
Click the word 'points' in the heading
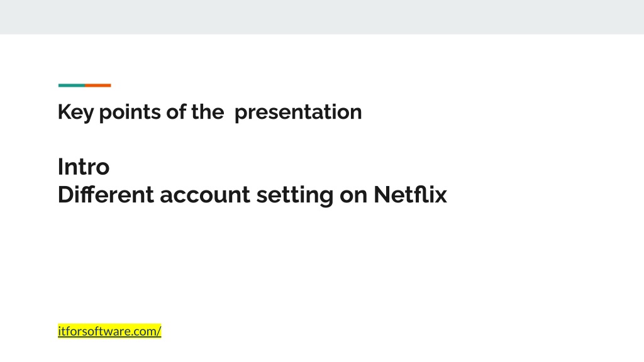pyautogui.click(x=130, y=112)
